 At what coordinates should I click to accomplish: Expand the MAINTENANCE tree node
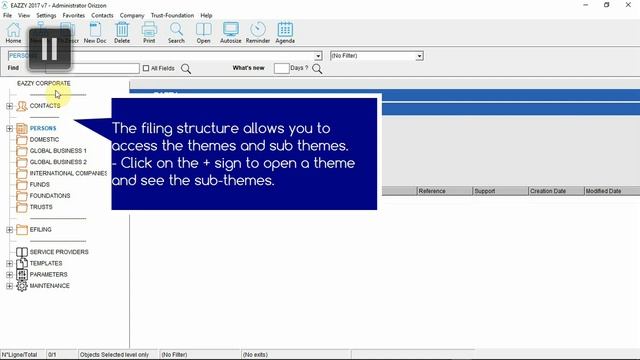[x=9, y=286]
